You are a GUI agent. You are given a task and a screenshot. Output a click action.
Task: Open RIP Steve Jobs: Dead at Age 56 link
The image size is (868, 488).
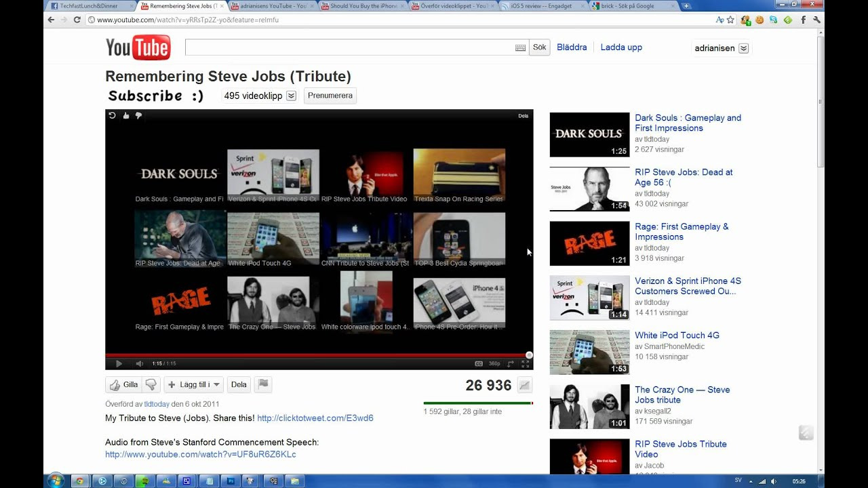click(x=684, y=177)
